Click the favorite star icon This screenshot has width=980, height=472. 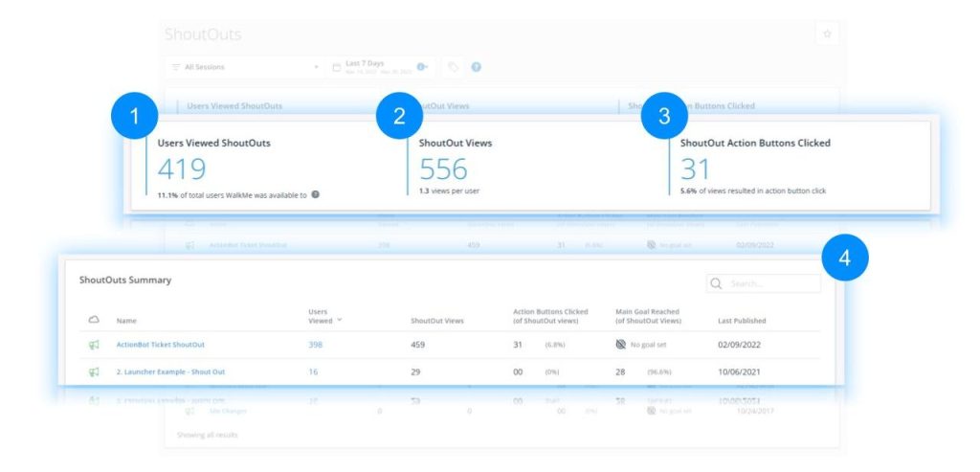(x=827, y=34)
